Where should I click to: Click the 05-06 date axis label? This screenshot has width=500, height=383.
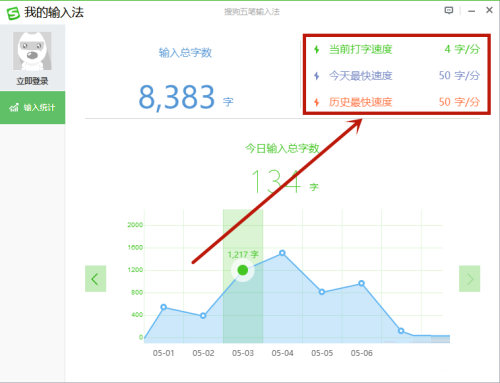pyautogui.click(x=361, y=353)
